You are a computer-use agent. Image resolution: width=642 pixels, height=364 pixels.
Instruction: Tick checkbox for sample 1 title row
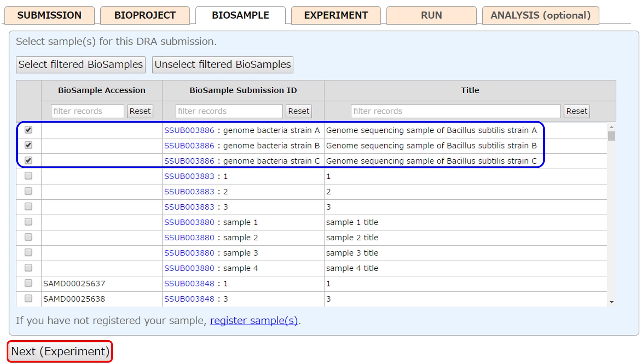coord(28,222)
